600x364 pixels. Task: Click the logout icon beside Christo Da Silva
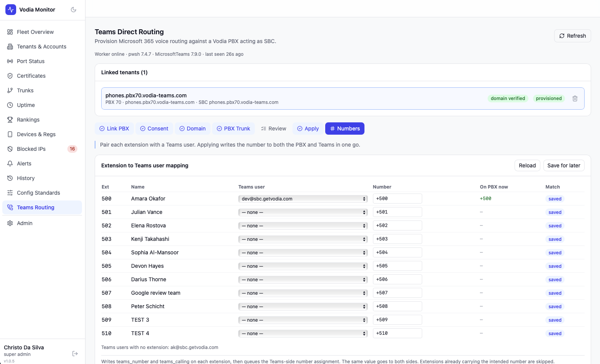[x=75, y=354]
